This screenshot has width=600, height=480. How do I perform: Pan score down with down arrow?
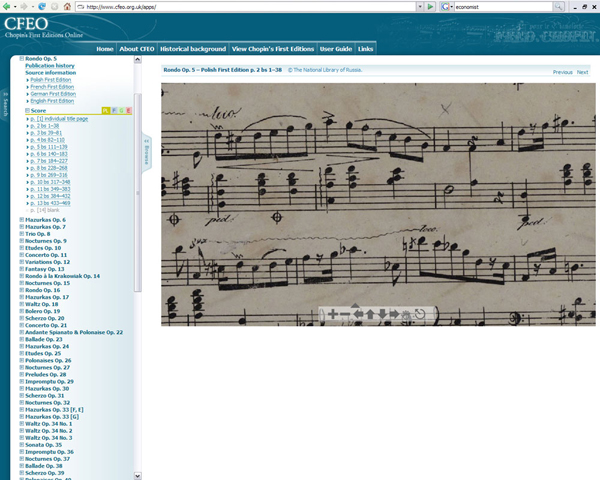(382, 314)
